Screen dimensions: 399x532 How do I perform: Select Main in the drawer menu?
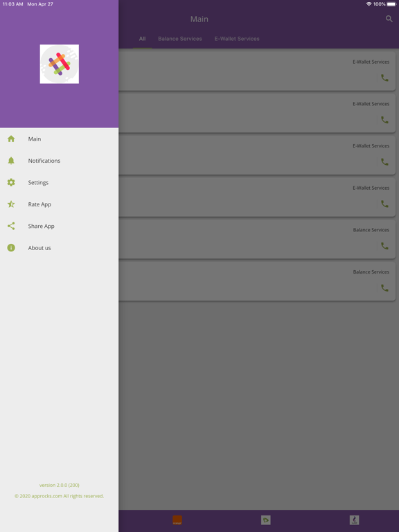point(35,139)
